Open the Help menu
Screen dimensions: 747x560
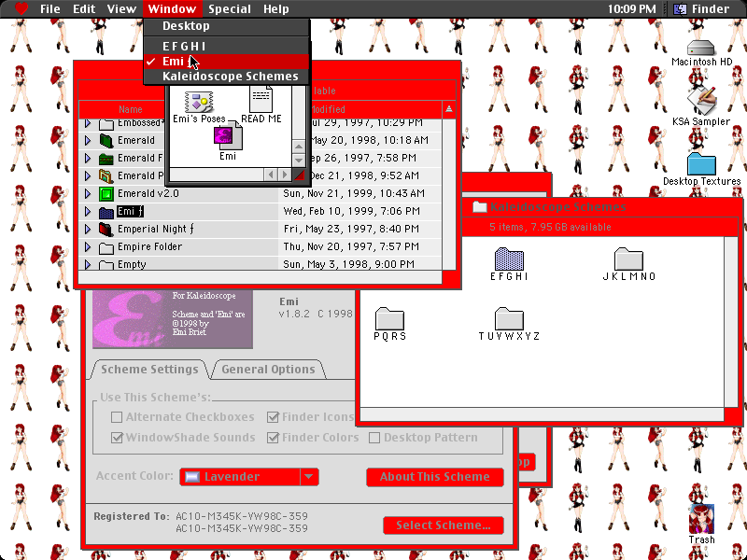coord(275,8)
